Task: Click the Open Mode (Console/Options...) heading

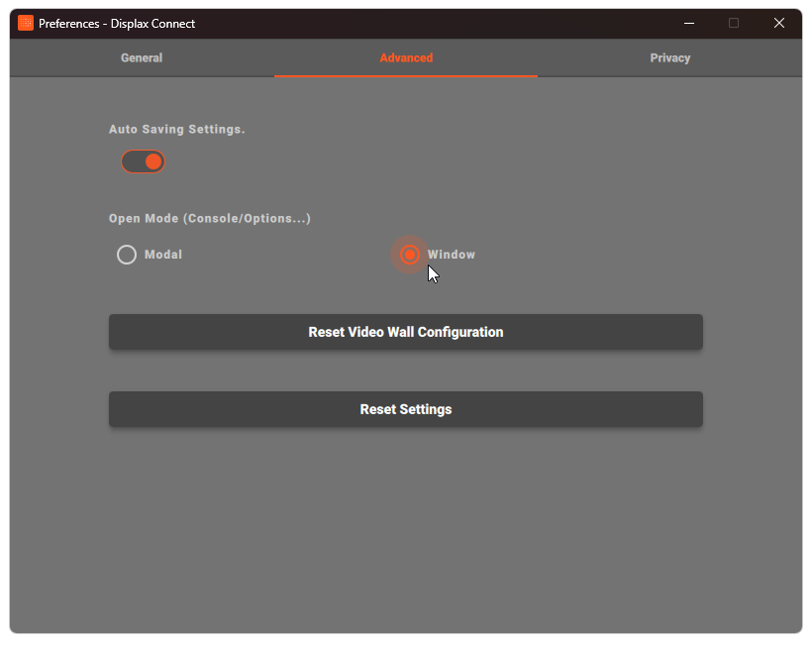Action: [210, 218]
